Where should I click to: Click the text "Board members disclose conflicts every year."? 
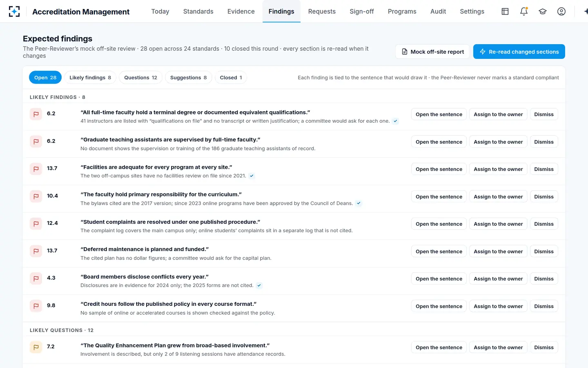[145, 277]
